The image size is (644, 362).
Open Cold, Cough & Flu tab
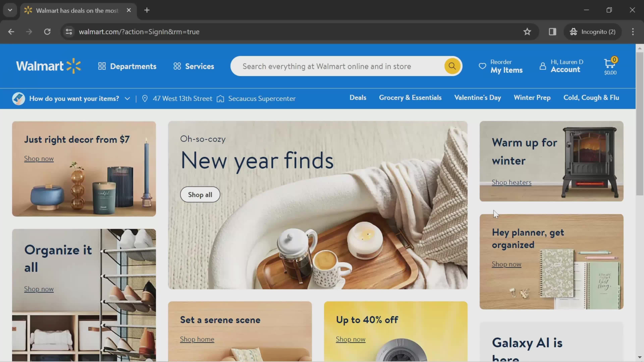pyautogui.click(x=591, y=98)
